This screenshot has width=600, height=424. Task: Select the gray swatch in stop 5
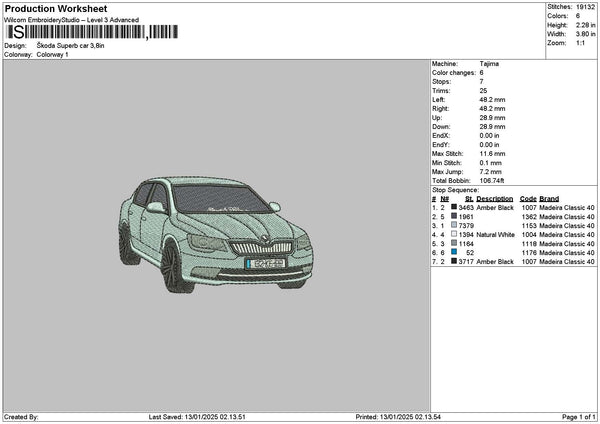pos(454,243)
